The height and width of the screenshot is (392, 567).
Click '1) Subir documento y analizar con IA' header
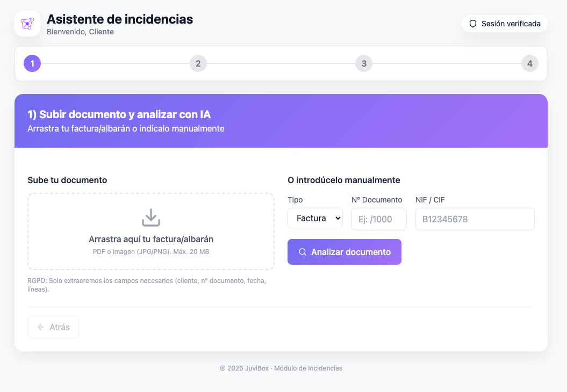119,114
